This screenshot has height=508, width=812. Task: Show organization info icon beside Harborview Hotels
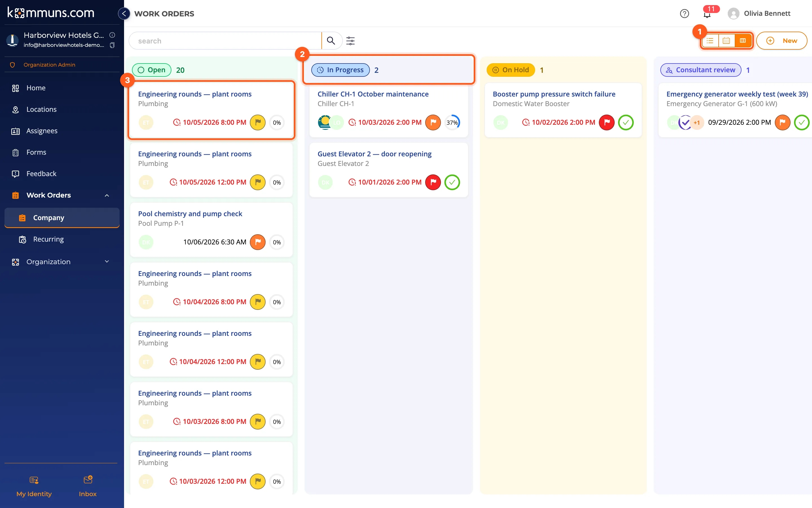point(112,35)
